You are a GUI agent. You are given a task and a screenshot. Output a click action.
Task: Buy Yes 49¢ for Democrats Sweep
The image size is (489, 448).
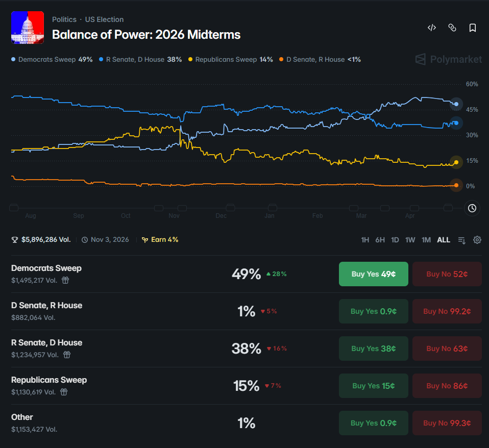point(373,274)
